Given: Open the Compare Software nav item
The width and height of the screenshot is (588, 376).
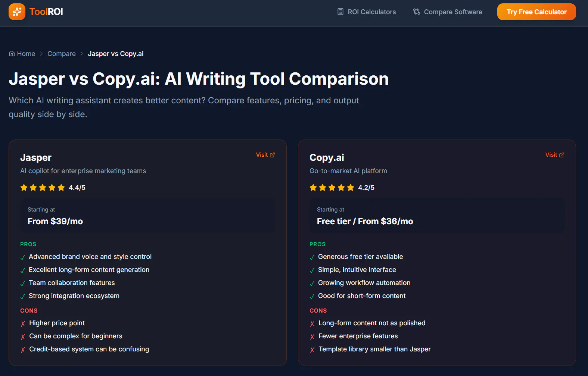Looking at the screenshot, I should (x=448, y=12).
